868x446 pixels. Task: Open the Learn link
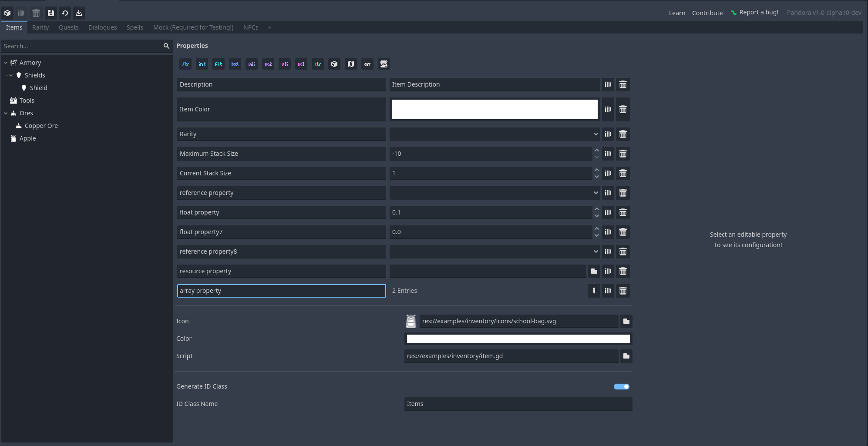point(677,13)
